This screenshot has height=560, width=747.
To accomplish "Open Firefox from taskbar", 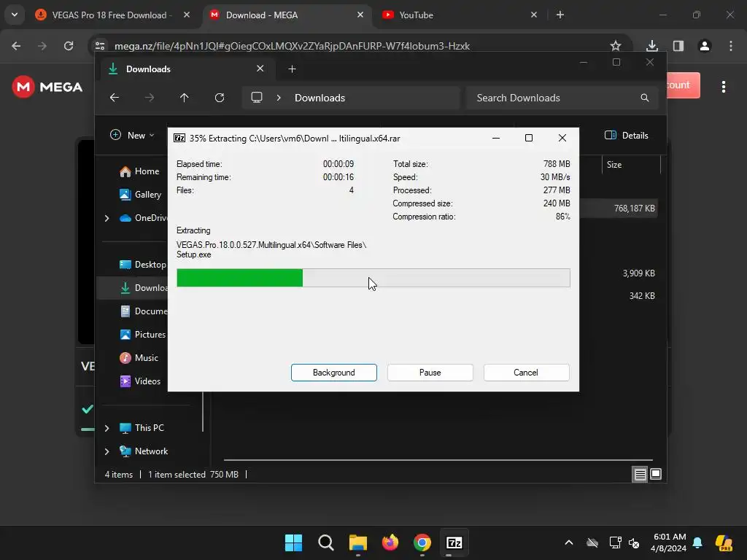I will [390, 542].
